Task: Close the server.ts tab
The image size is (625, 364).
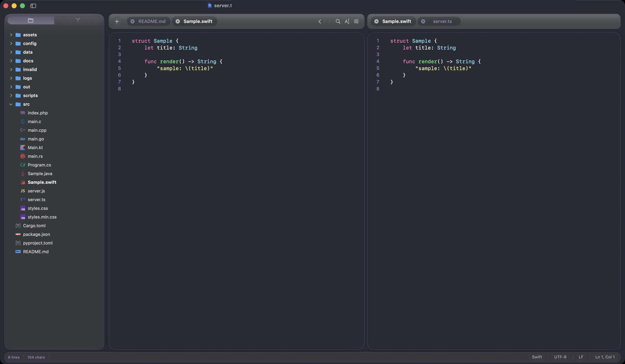Action: tap(423, 21)
